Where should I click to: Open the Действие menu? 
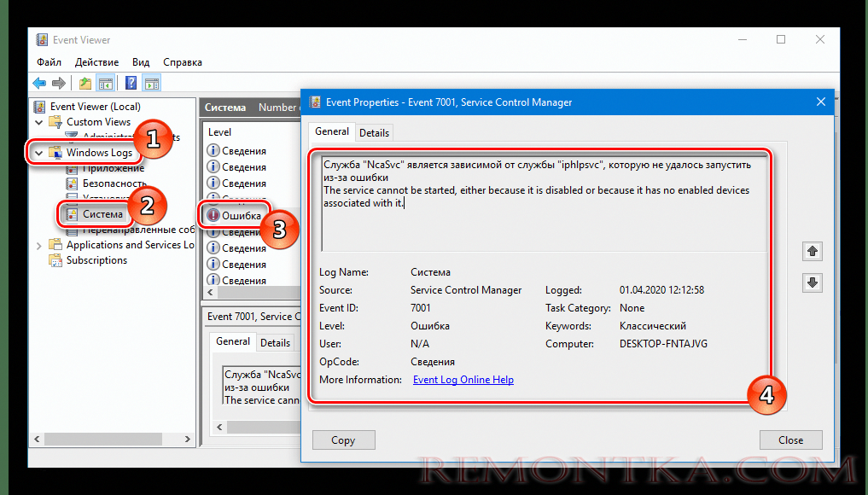pos(96,61)
